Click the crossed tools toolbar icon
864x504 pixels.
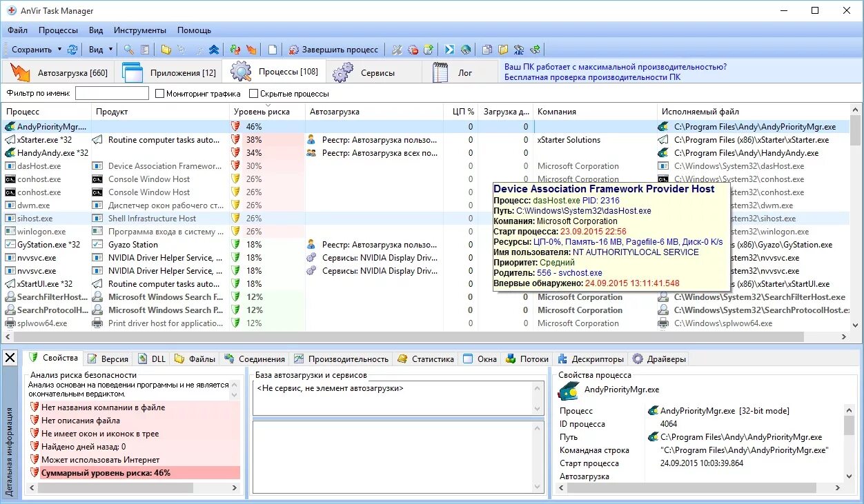[397, 50]
